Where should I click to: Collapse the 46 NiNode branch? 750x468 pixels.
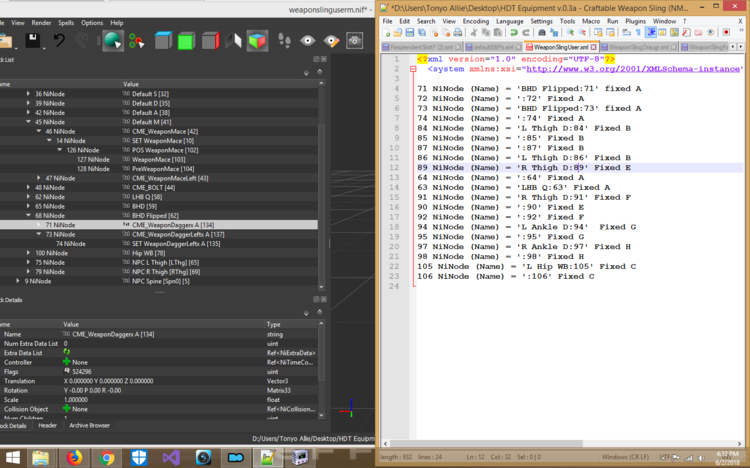(39, 131)
